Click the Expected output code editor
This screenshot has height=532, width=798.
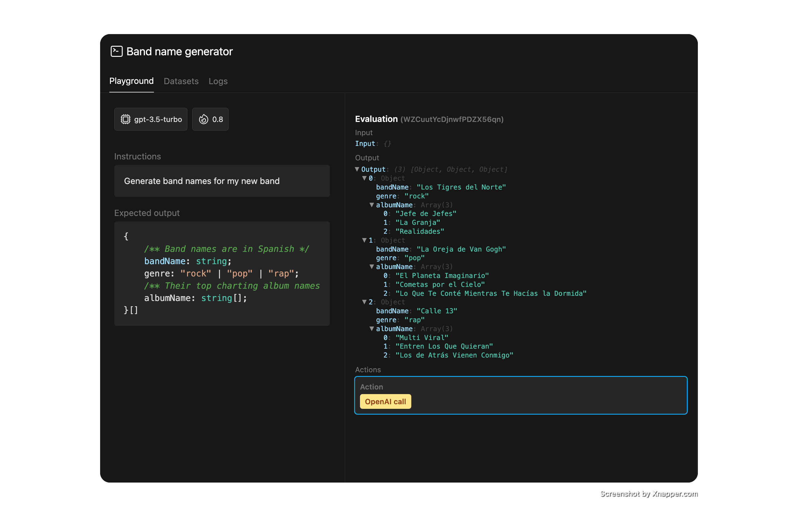pyautogui.click(x=222, y=273)
